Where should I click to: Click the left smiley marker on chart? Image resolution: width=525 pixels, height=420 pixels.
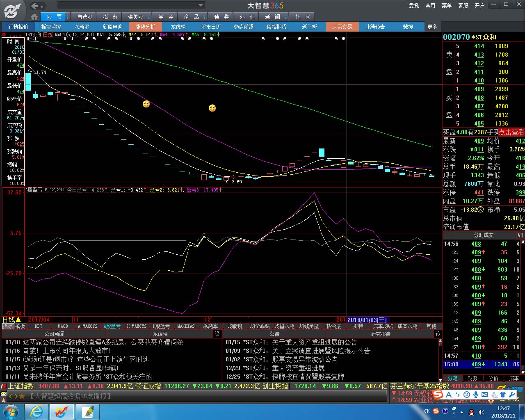click(x=146, y=104)
